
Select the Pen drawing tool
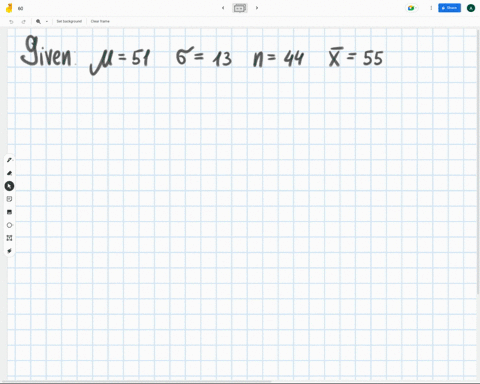tap(9, 160)
